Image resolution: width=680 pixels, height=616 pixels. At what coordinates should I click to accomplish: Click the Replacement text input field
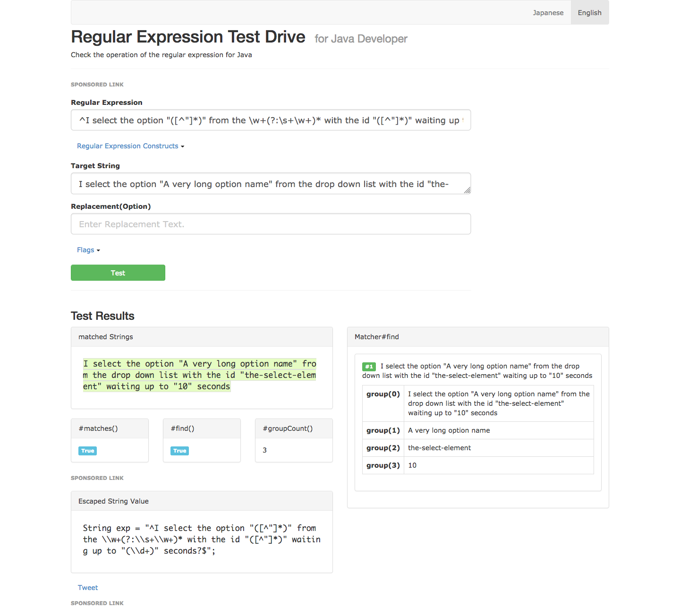[x=271, y=224]
